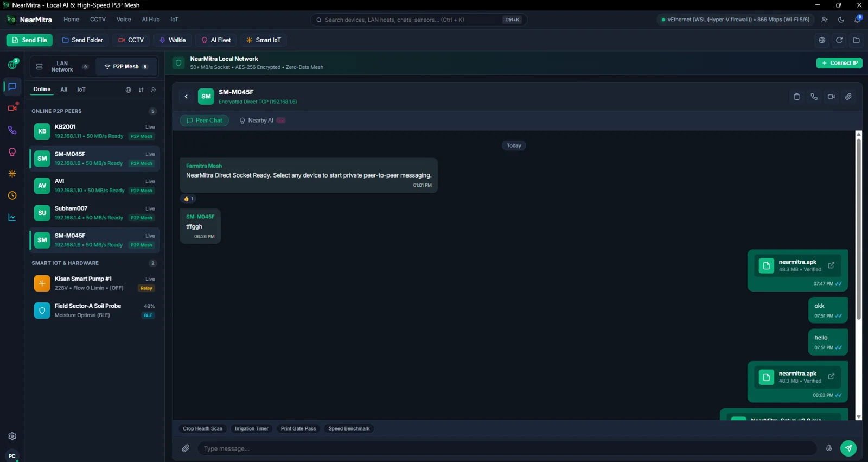Switch to the P2P Mesh tab

(126, 67)
